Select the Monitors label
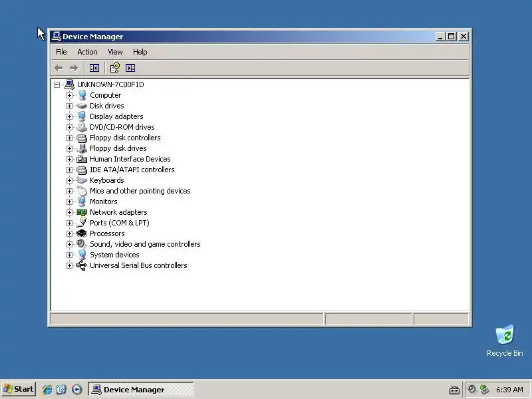 (104, 201)
